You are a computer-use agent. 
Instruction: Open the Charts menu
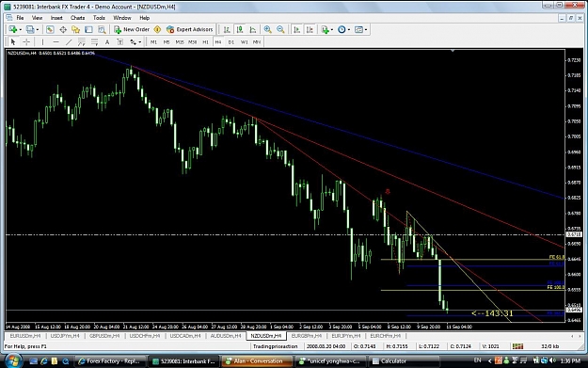78,18
